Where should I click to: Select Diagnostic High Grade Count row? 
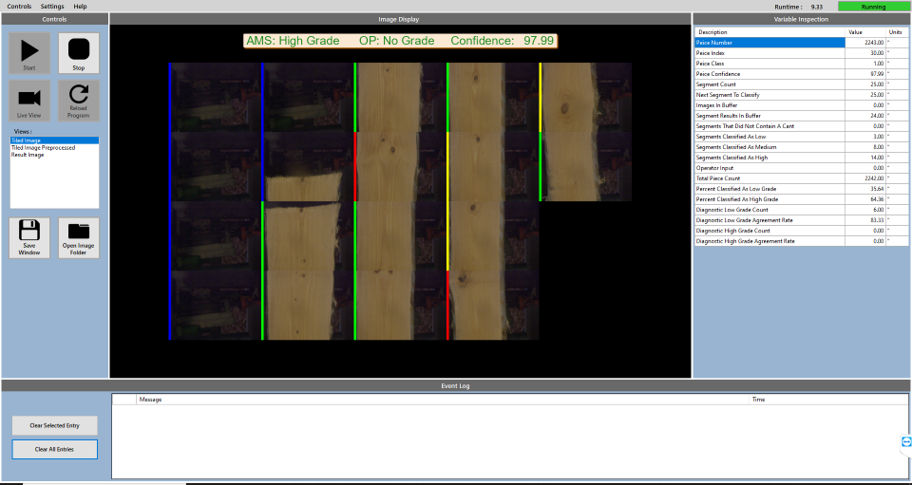click(x=801, y=231)
